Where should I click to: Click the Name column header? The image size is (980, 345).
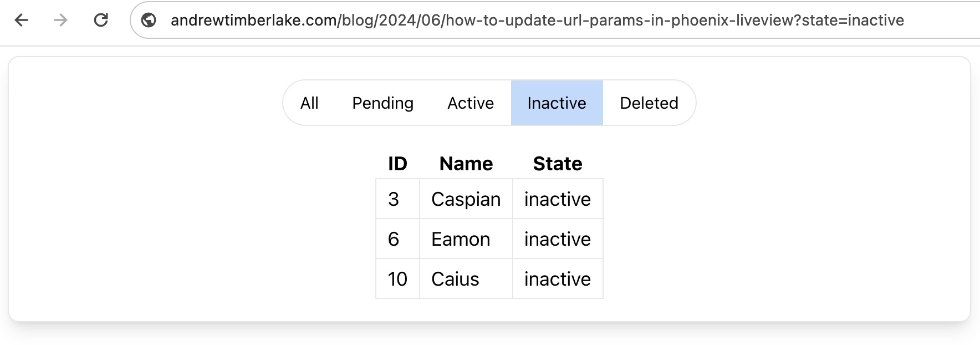click(466, 164)
